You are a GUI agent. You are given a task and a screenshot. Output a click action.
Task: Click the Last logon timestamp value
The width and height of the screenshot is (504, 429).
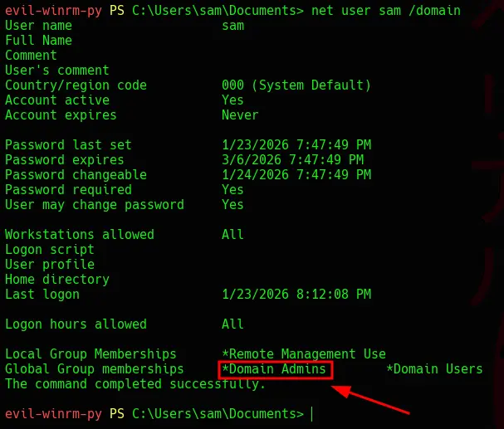[296, 295]
